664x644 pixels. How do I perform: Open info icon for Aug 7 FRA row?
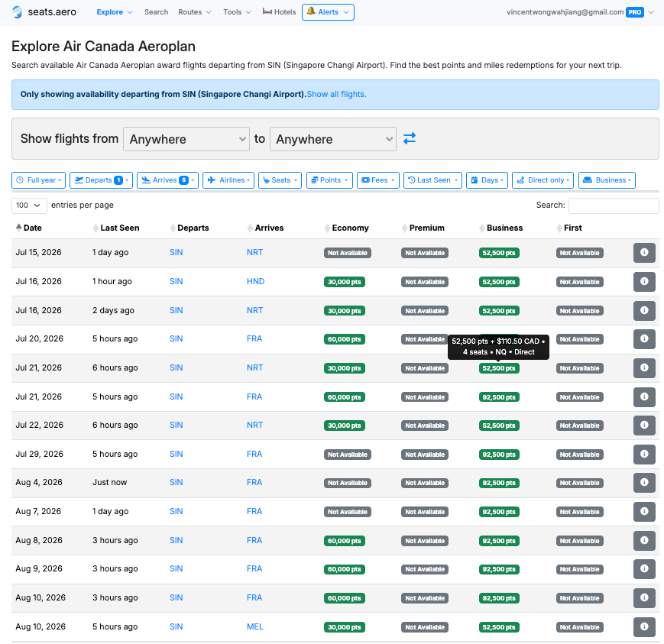[644, 512]
